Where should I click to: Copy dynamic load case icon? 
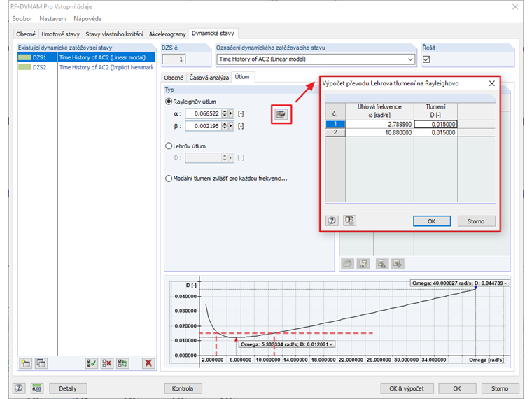41,363
